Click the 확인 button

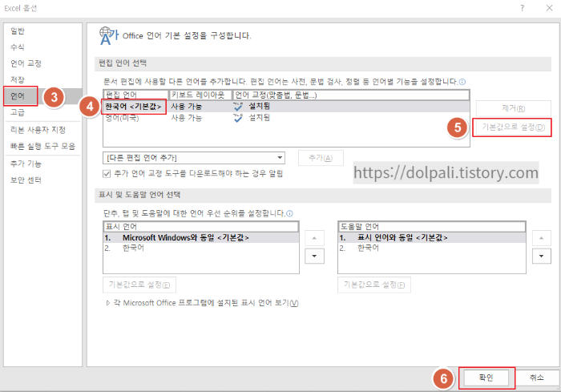click(x=486, y=378)
